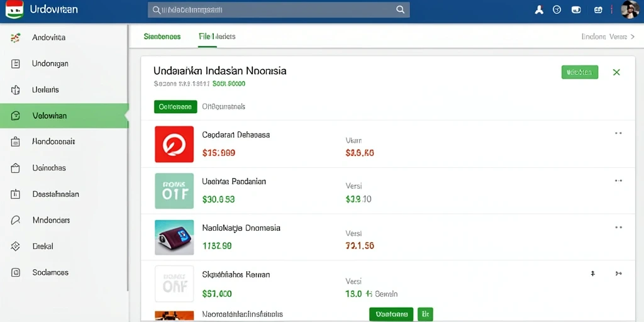Click the Undaianikn Indasian Nnonisia heading
The image size is (644, 322).
(219, 70)
